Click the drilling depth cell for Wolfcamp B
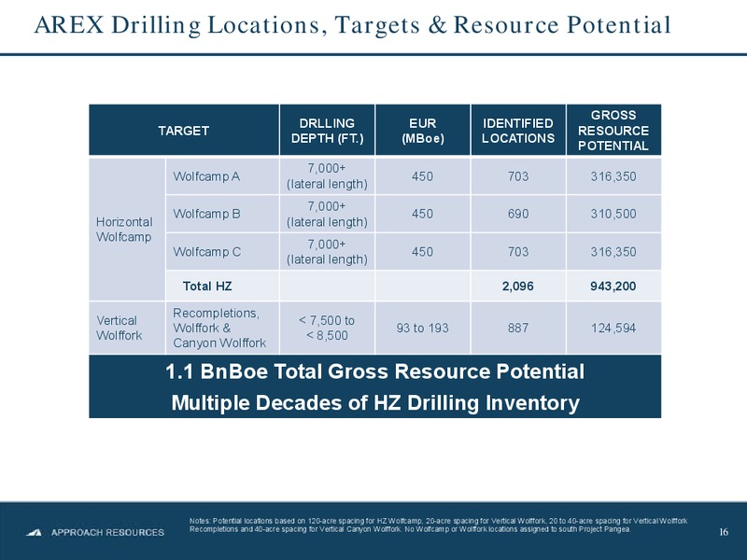The width and height of the screenshot is (747, 560). [x=328, y=214]
